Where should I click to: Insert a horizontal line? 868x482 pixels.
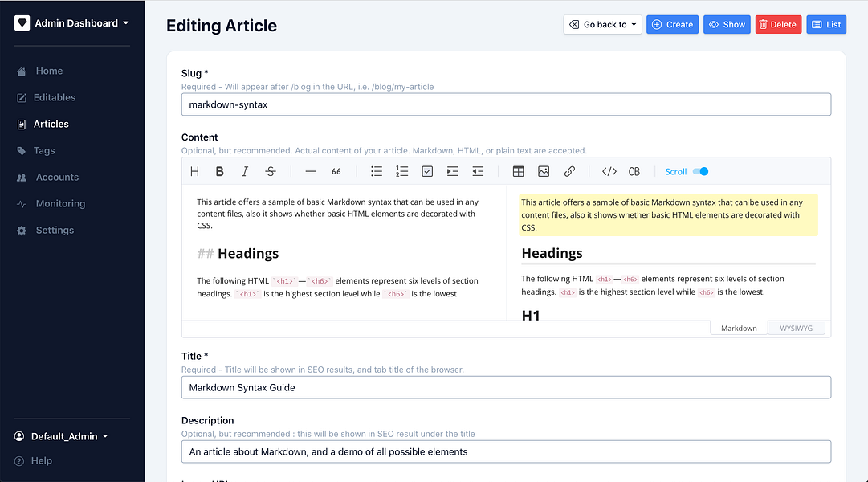click(x=311, y=172)
